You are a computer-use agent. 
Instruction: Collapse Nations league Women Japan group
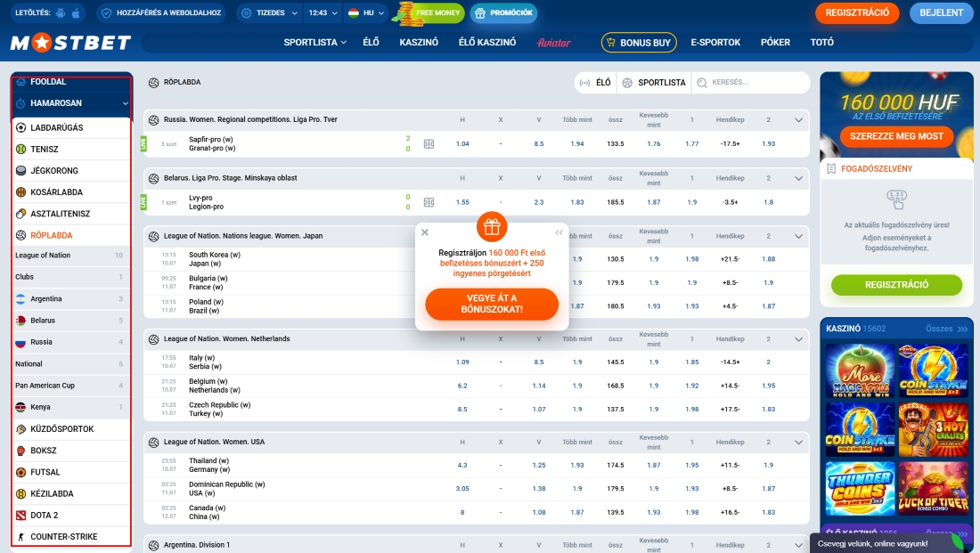[x=799, y=236]
